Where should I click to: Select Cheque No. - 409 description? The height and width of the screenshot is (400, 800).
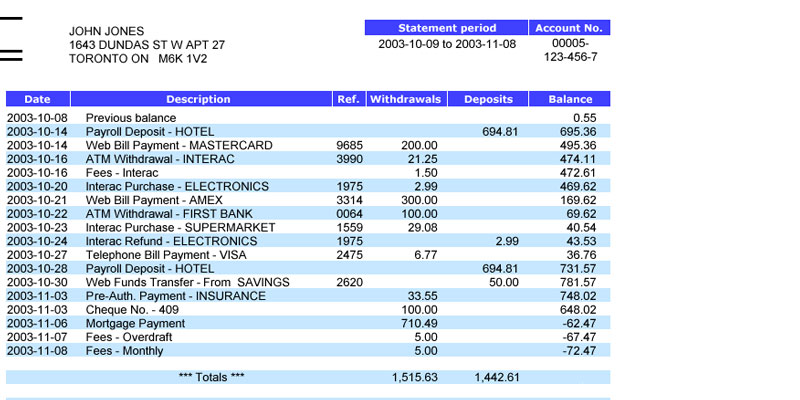pos(132,310)
